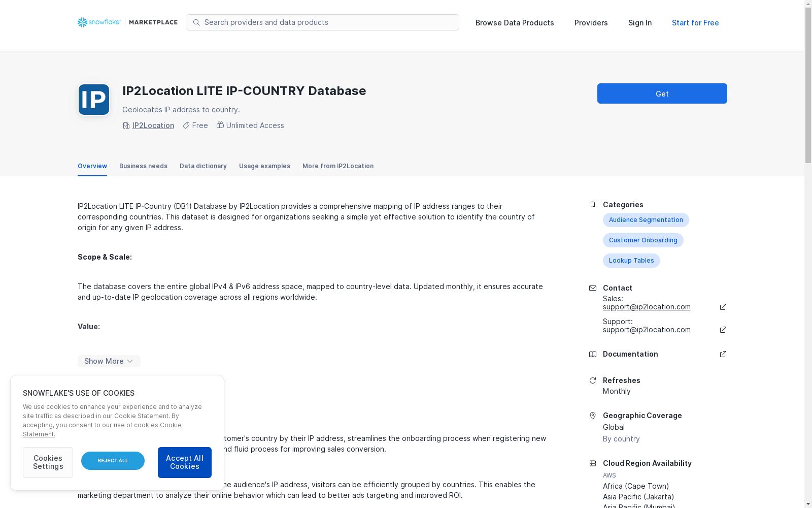812x508 pixels.
Task: Focus the Search providers and data products field
Action: click(x=322, y=22)
